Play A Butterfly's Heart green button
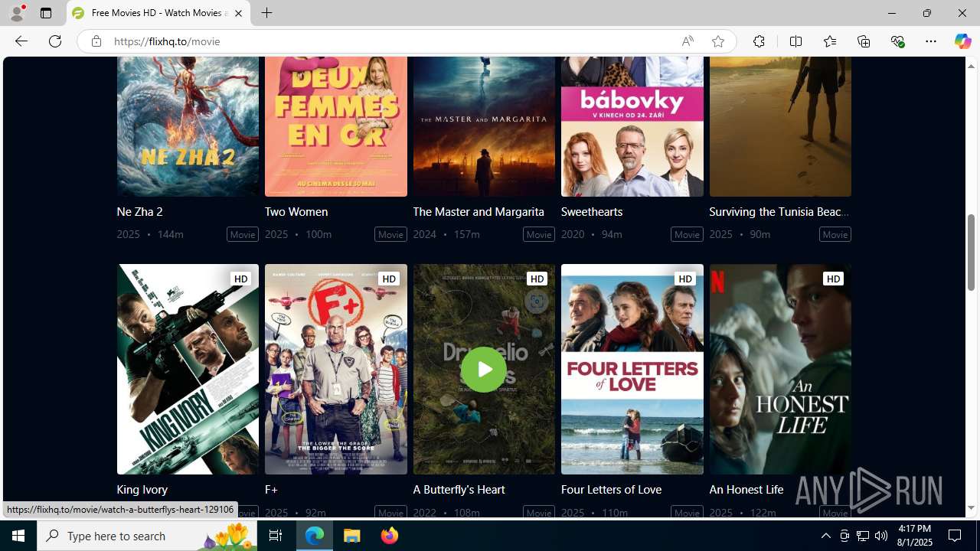 484,370
